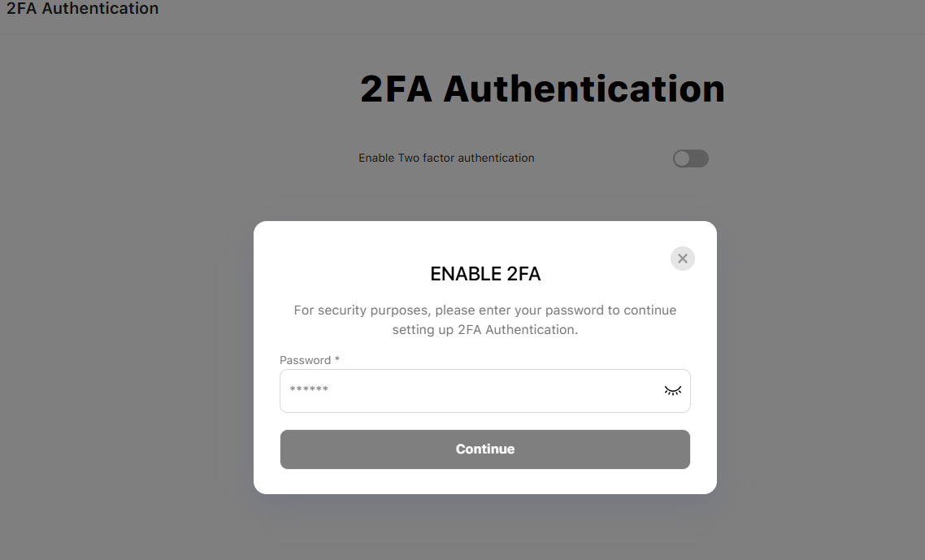Viewport: 925px width, 560px height.
Task: Click the word 'Continue' on the gray button
Action: click(x=485, y=449)
